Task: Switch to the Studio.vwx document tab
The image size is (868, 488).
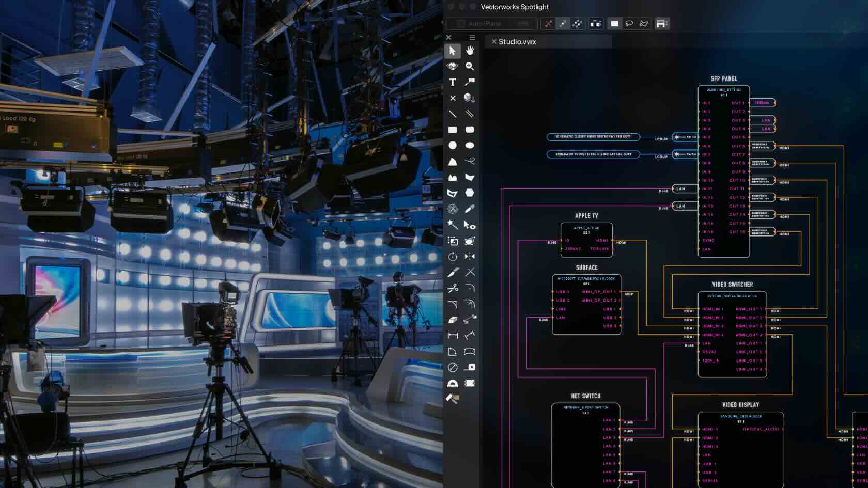Action: coord(517,42)
